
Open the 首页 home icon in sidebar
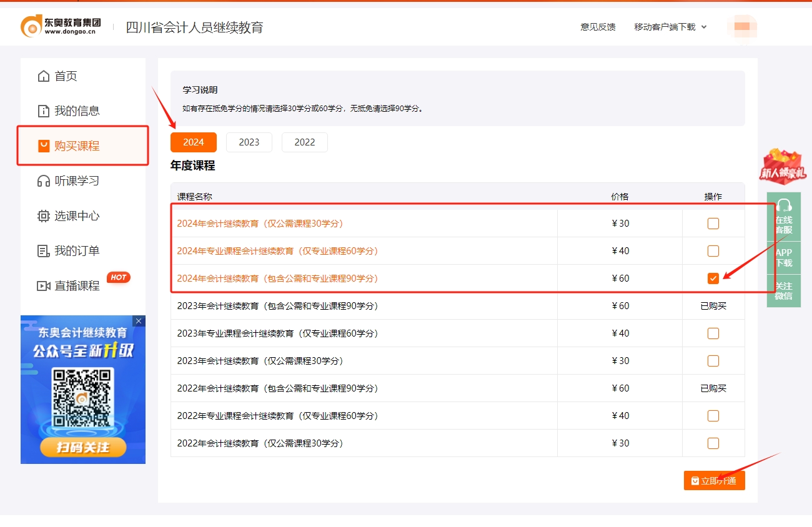click(42, 76)
